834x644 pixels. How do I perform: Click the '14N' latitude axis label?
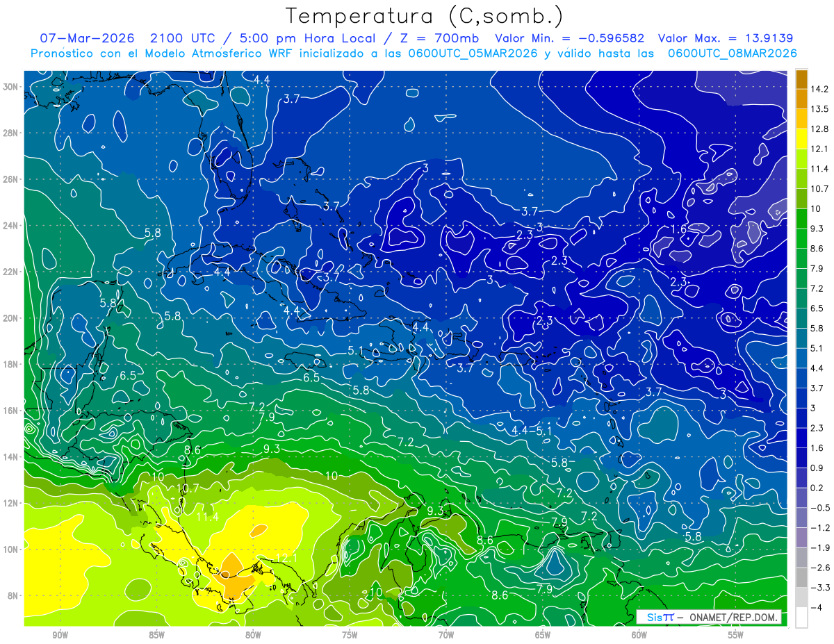click(11, 457)
